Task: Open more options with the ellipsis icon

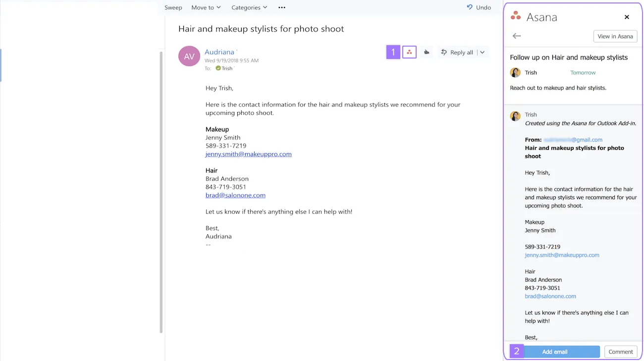Action: (282, 7)
